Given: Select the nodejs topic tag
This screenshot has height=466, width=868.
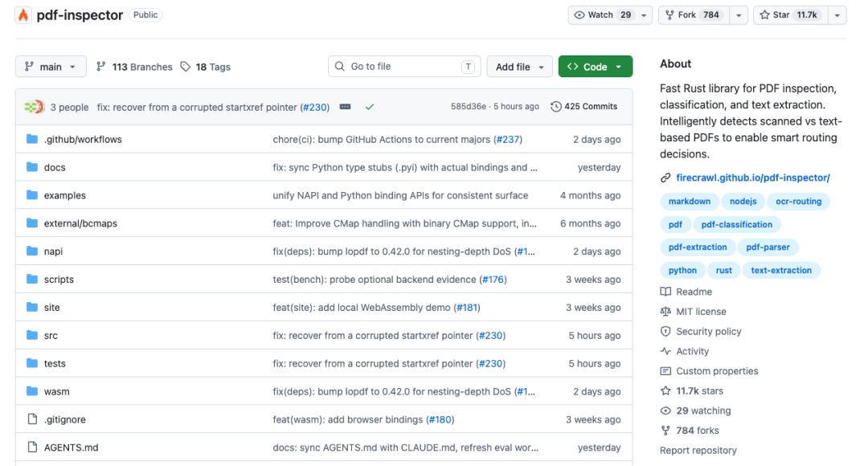Looking at the screenshot, I should coord(743,202).
